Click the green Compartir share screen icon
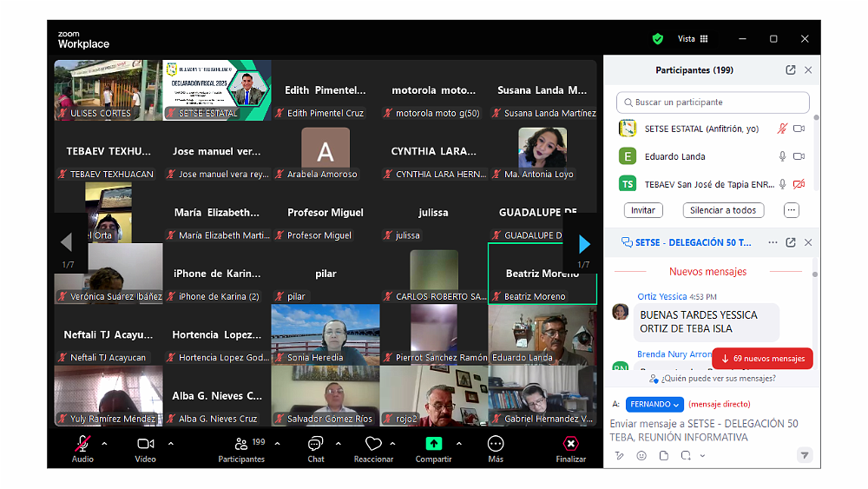 point(433,444)
